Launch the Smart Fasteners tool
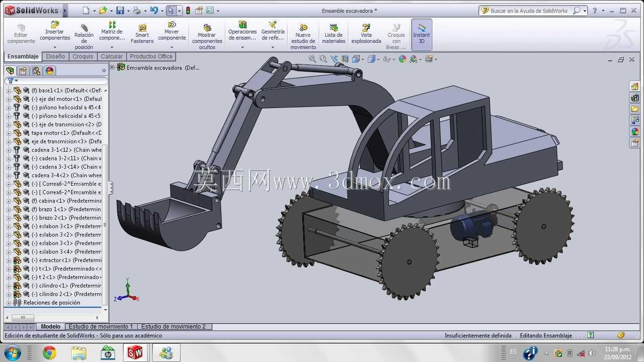Screen dimensions: 644x362 (x=142, y=34)
